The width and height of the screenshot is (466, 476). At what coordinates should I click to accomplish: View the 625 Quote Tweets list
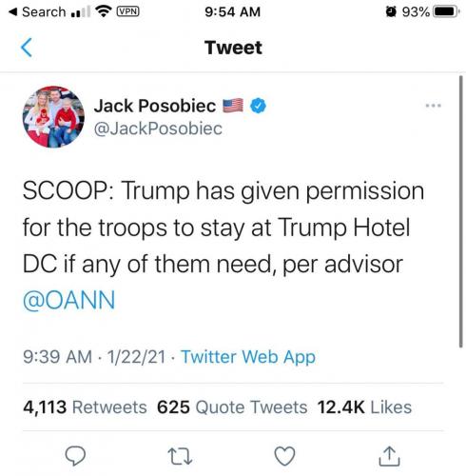[x=232, y=407]
